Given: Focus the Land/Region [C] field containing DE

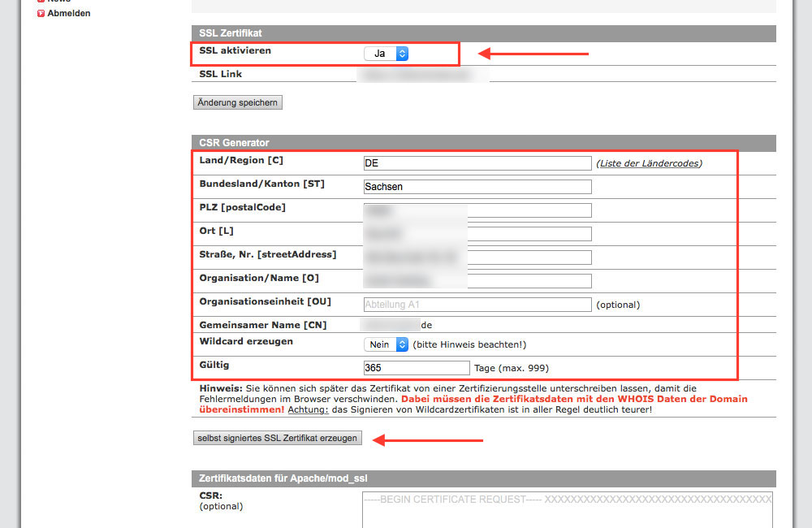Looking at the screenshot, I should [477, 163].
